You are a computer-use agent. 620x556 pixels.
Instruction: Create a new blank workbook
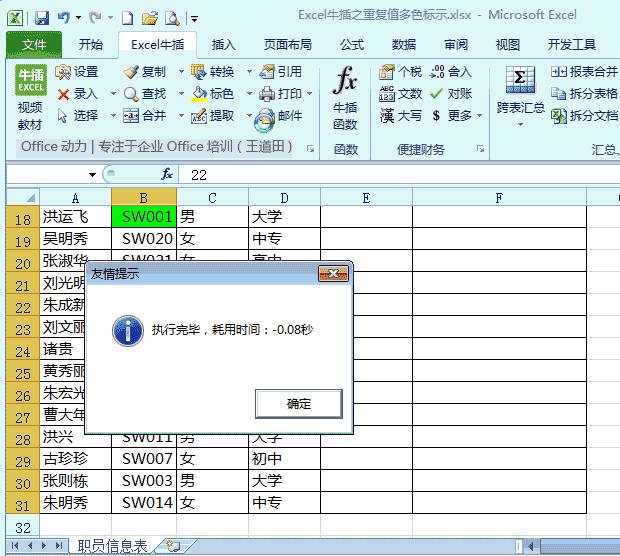tap(127, 18)
